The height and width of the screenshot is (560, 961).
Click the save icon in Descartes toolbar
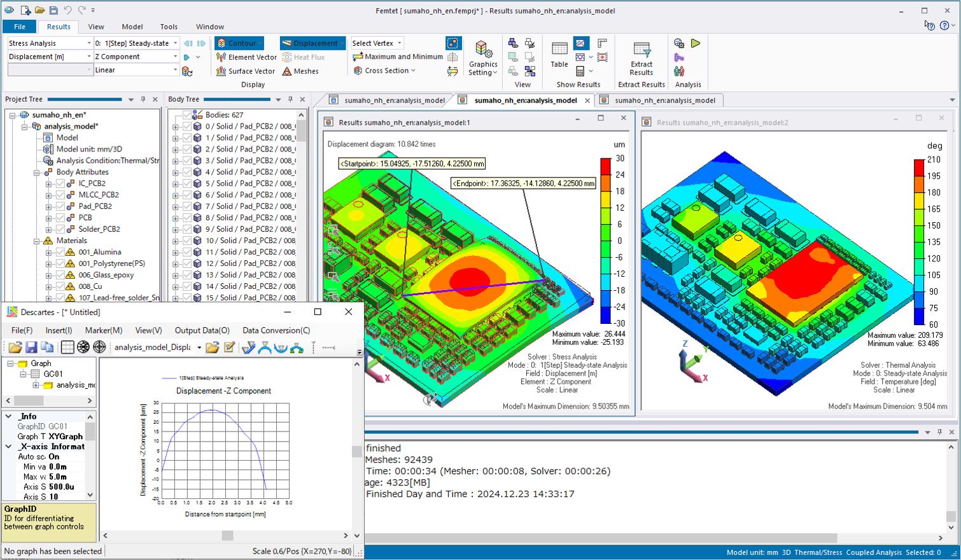point(31,347)
